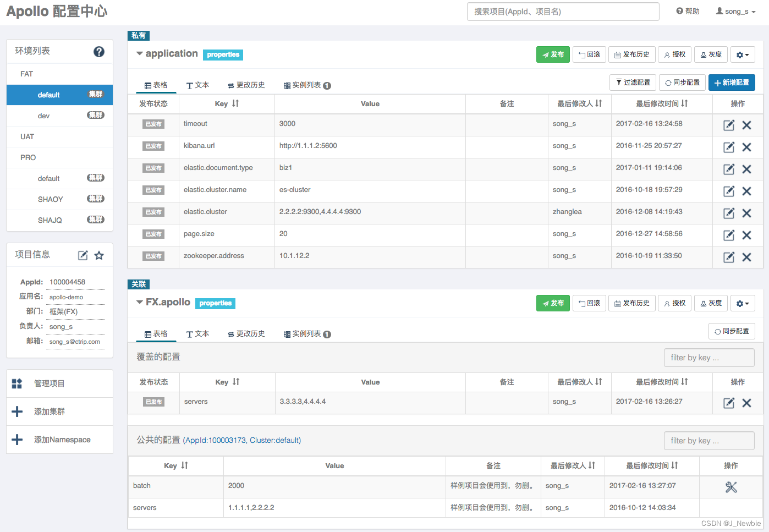Delete the kibana.url config with the X icon
Viewport: 769px width, 532px height.
[747, 147]
